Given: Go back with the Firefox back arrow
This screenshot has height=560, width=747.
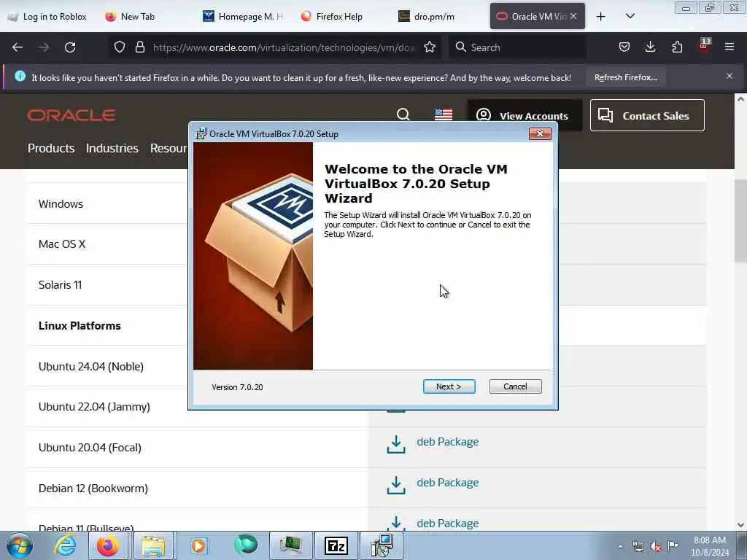Looking at the screenshot, I should (x=18, y=47).
